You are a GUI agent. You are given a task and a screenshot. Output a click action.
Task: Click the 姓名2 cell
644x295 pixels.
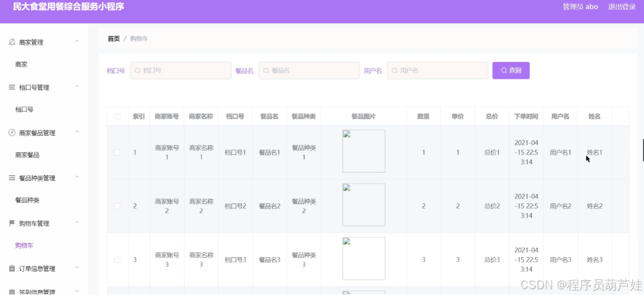point(595,206)
